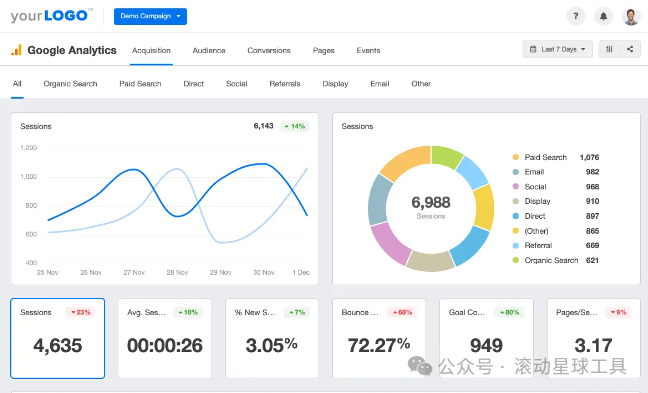
Task: Select the All channel tab
Action: click(x=17, y=84)
